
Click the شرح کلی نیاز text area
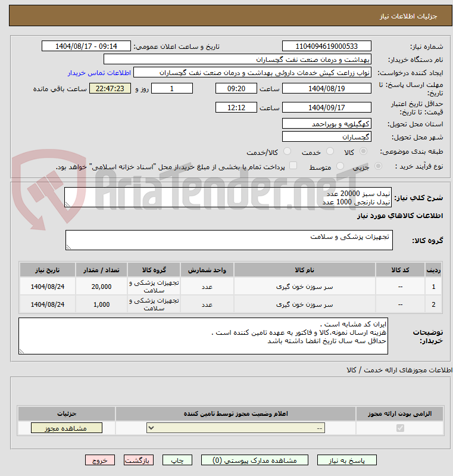(228, 197)
